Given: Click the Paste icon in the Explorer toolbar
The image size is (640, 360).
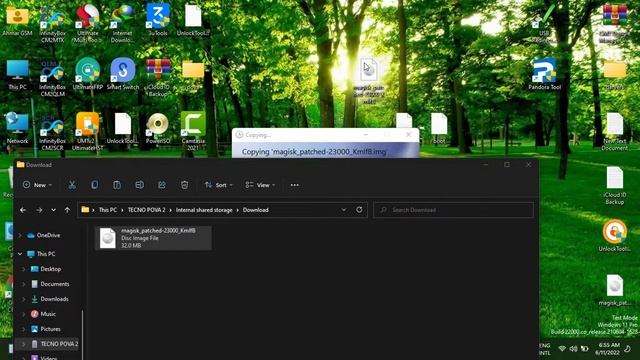Looking at the screenshot, I should (x=117, y=185).
